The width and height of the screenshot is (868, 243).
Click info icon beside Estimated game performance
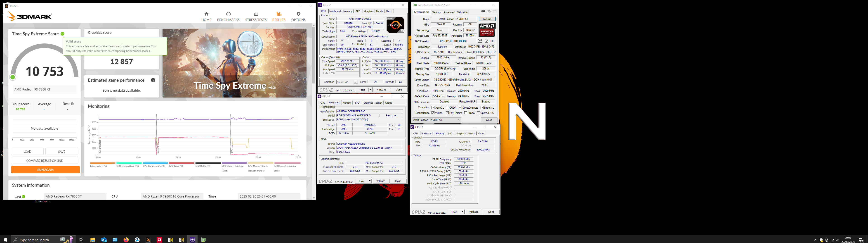(x=153, y=80)
